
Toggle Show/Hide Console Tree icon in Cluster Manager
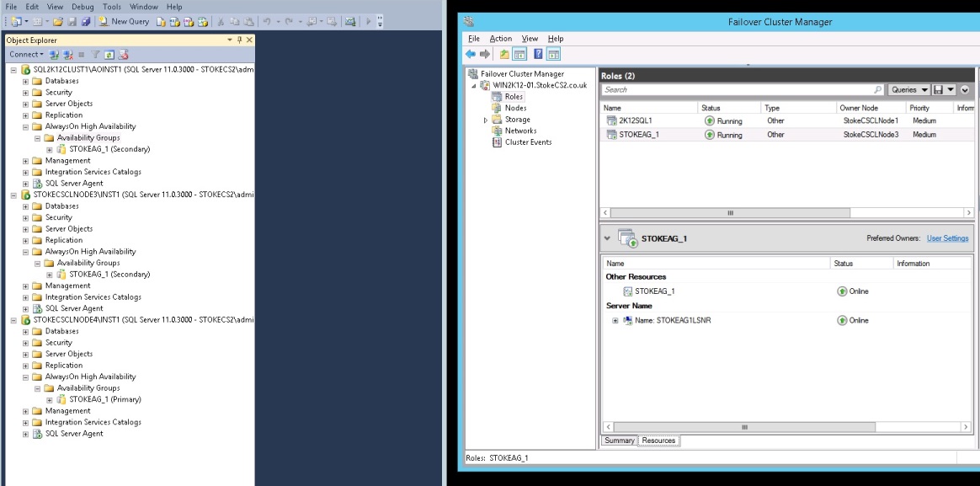click(519, 54)
